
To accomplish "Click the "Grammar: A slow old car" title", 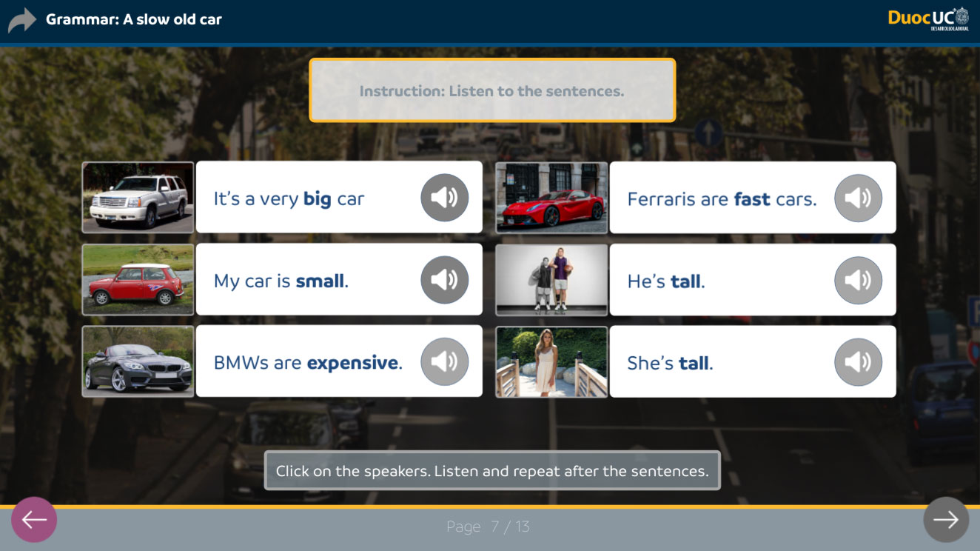I will pos(134,19).
